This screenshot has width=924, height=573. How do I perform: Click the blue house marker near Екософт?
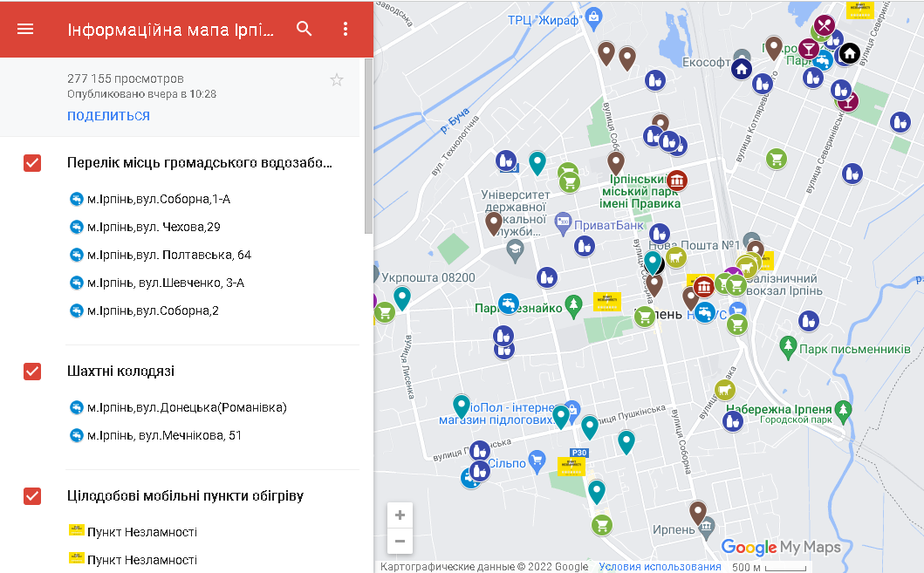point(742,70)
